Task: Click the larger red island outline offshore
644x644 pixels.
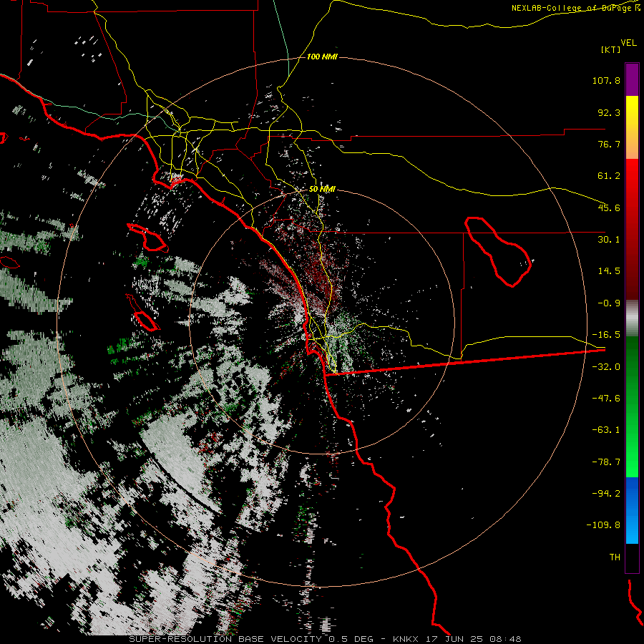Action: [147, 238]
